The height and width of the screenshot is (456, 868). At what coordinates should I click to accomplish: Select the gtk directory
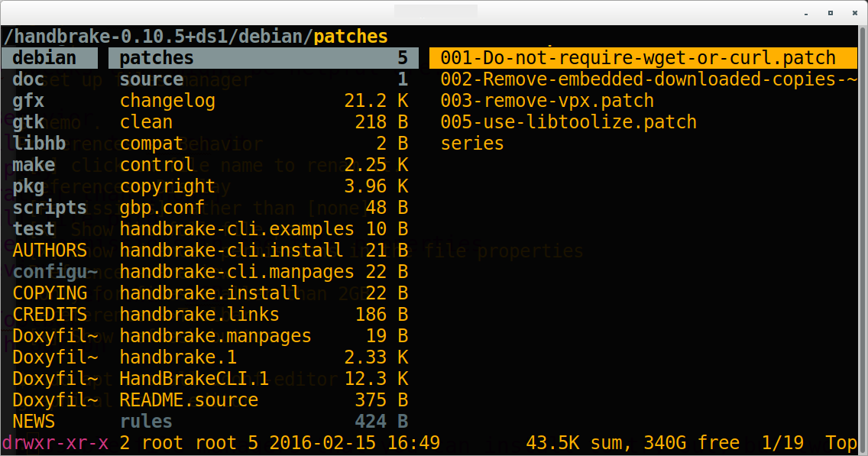(x=28, y=121)
